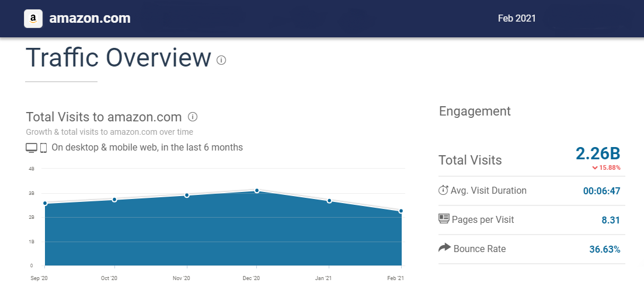
Task: Click stopwatch icon for Avg. Visit Duration
Action: (443, 190)
